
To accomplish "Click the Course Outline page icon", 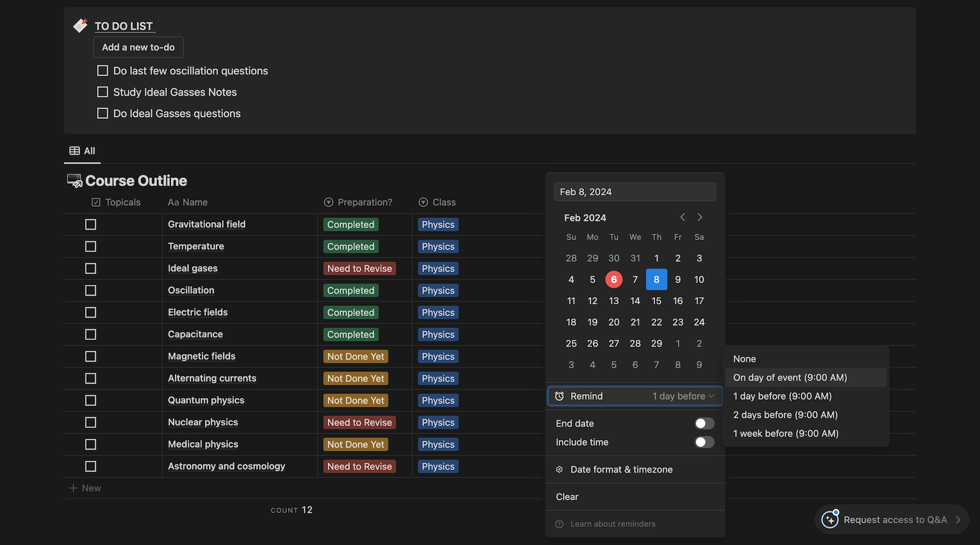I will [75, 181].
